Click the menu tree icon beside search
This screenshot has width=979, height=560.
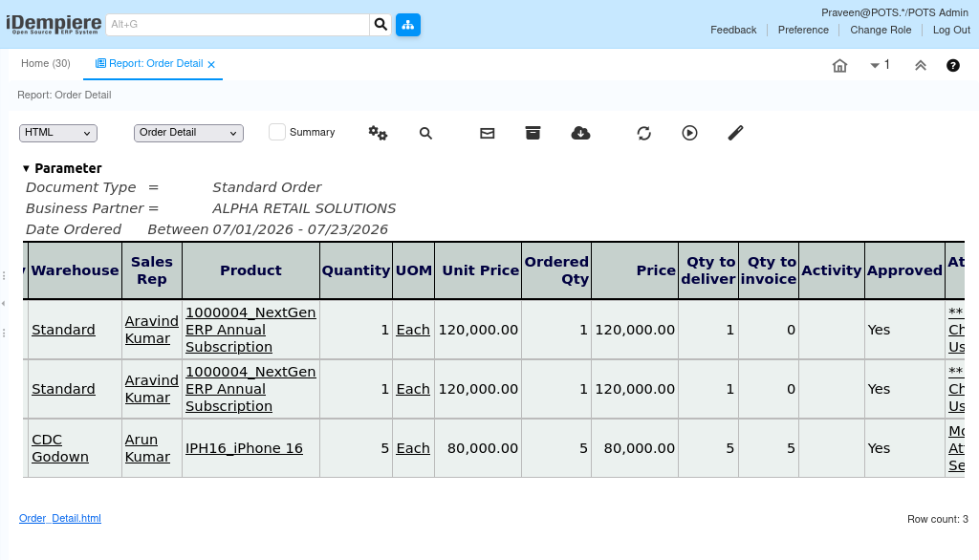tap(407, 25)
